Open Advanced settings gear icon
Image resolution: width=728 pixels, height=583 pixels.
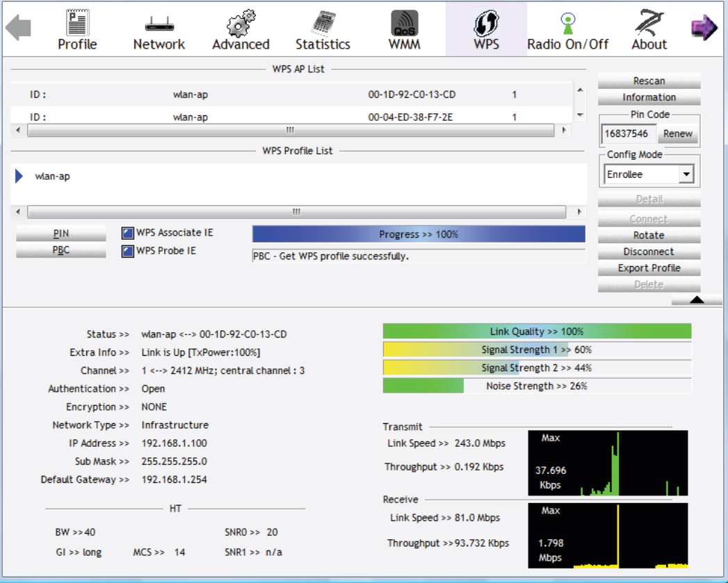click(x=241, y=23)
